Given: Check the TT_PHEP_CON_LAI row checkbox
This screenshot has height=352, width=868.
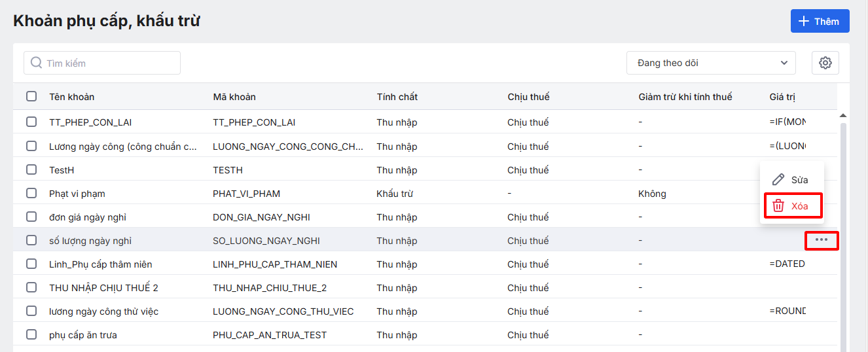Looking at the screenshot, I should (x=31, y=122).
